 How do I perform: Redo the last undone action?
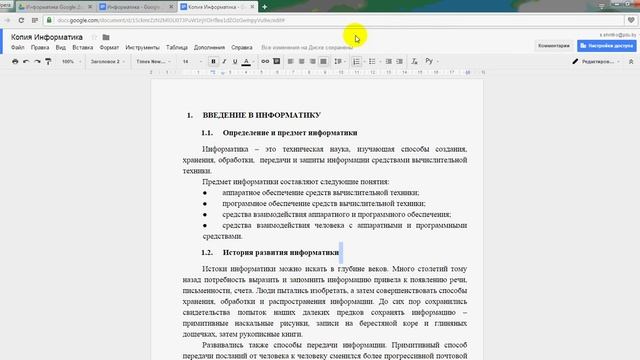coord(37,62)
